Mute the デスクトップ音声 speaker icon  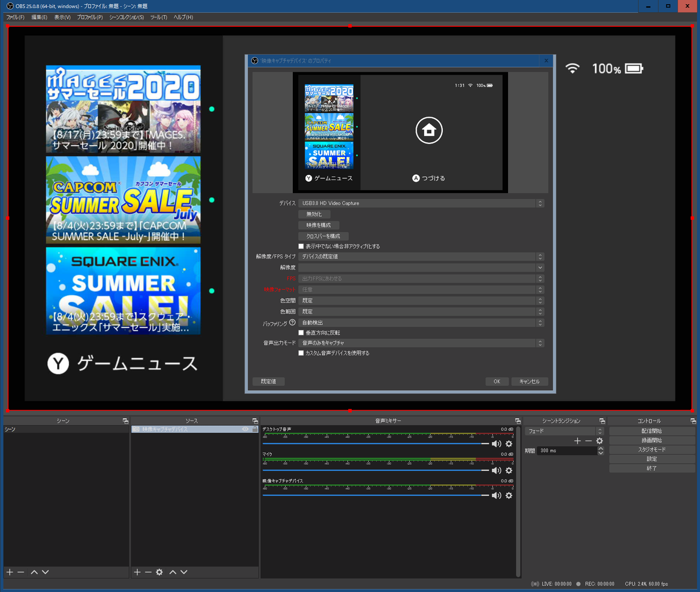point(496,444)
